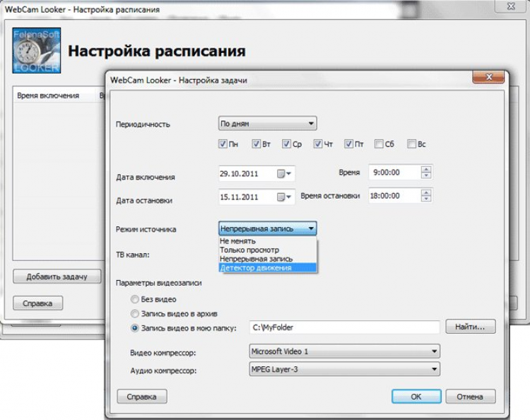Screen dimensions: 530x420
Task: Open Справка in the task settings dialog
Action: coord(142,397)
